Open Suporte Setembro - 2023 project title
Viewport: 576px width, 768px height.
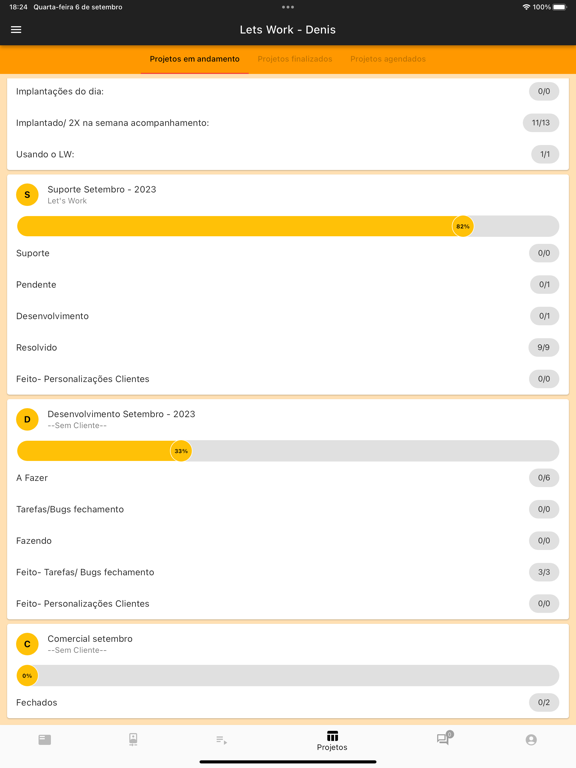(x=102, y=190)
